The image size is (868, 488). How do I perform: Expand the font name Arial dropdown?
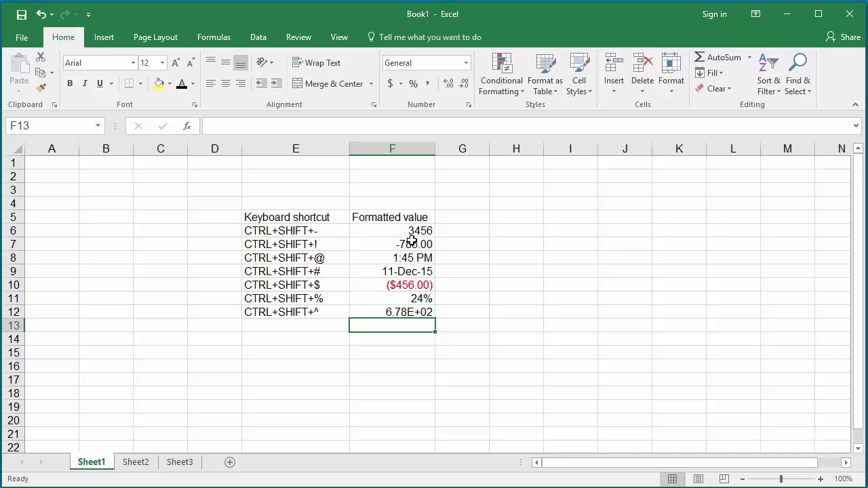(133, 63)
